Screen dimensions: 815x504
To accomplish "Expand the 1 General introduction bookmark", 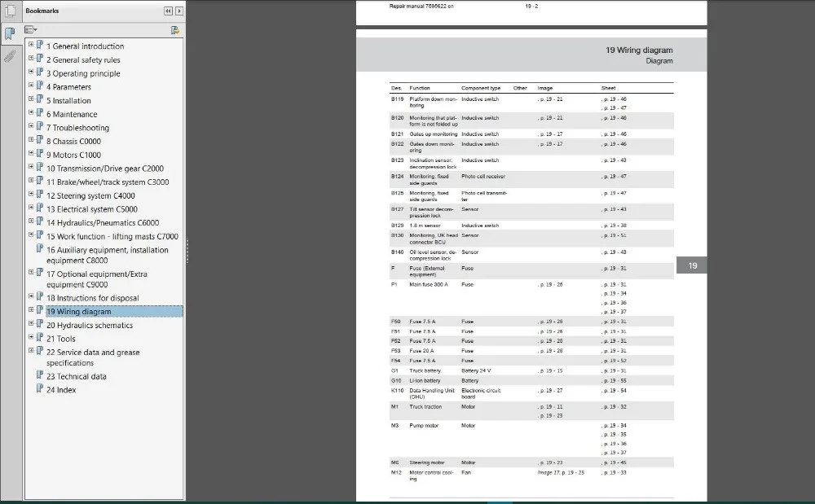I will pos(31,45).
